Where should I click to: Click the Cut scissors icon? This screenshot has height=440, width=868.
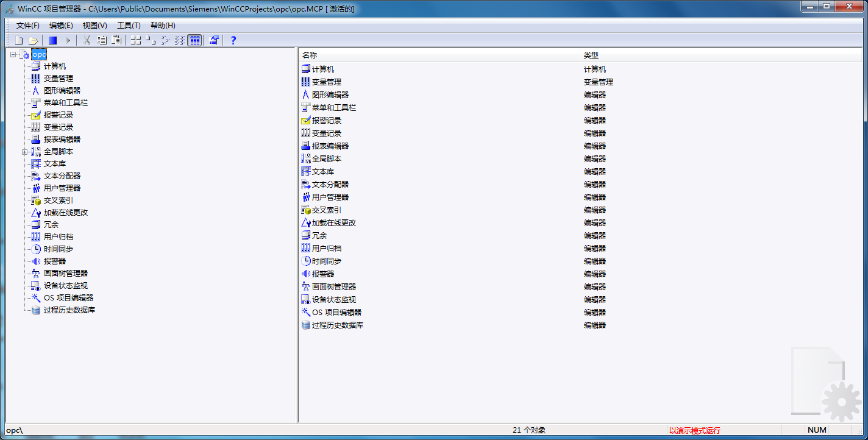tap(87, 40)
